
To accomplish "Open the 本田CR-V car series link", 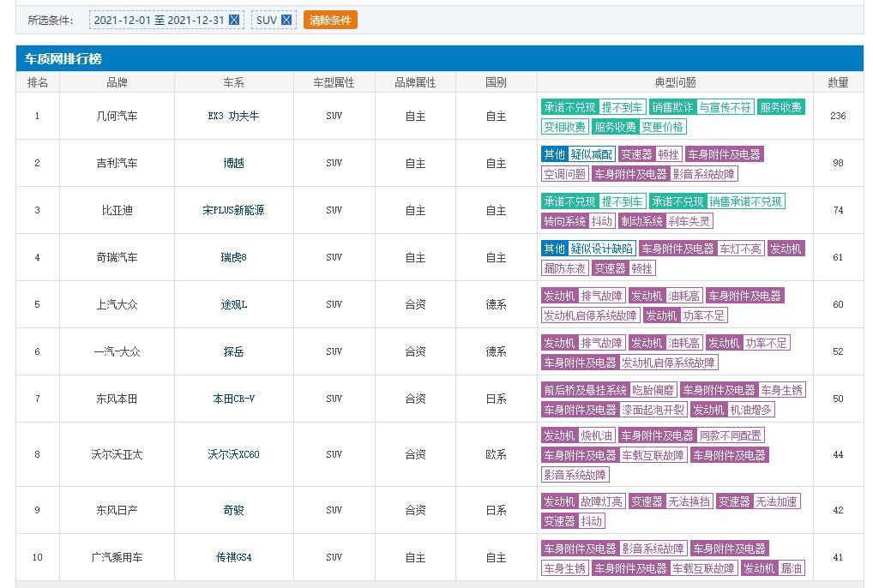I will [233, 399].
